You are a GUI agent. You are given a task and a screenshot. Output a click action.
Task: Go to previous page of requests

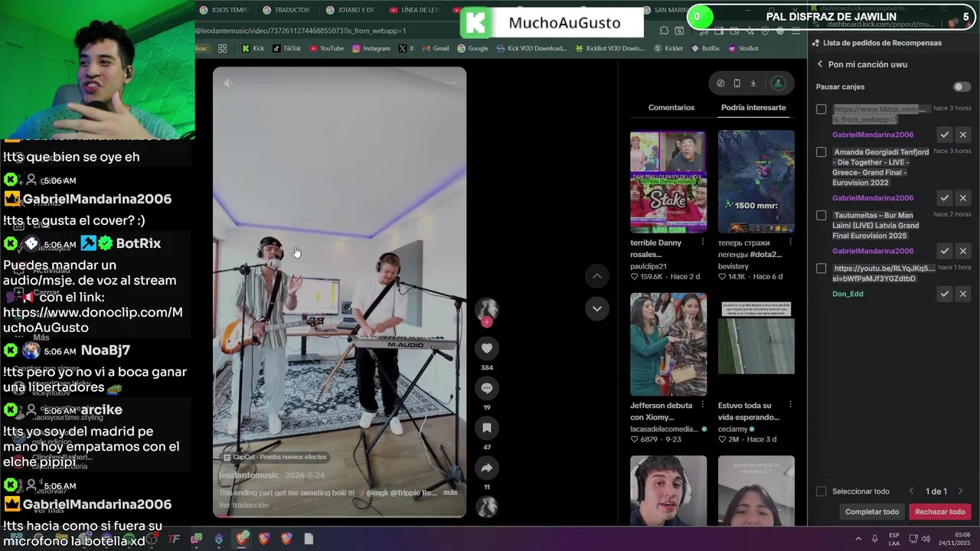911,491
